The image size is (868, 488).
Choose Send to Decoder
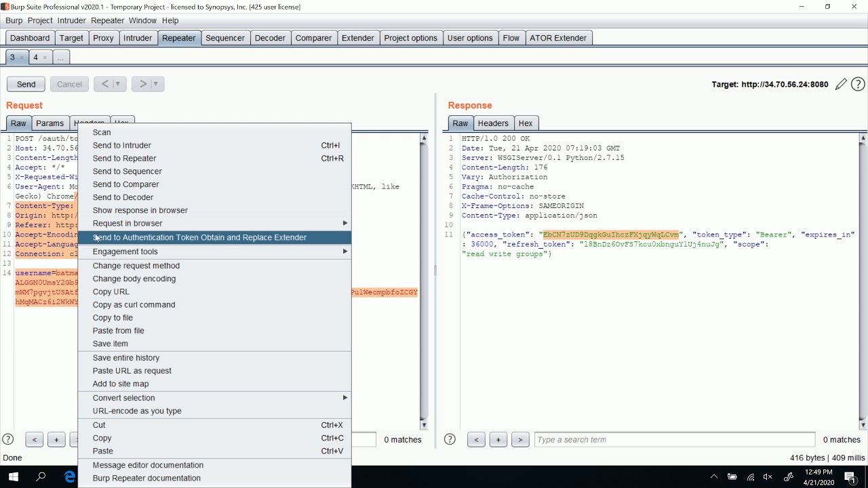[215, 197]
